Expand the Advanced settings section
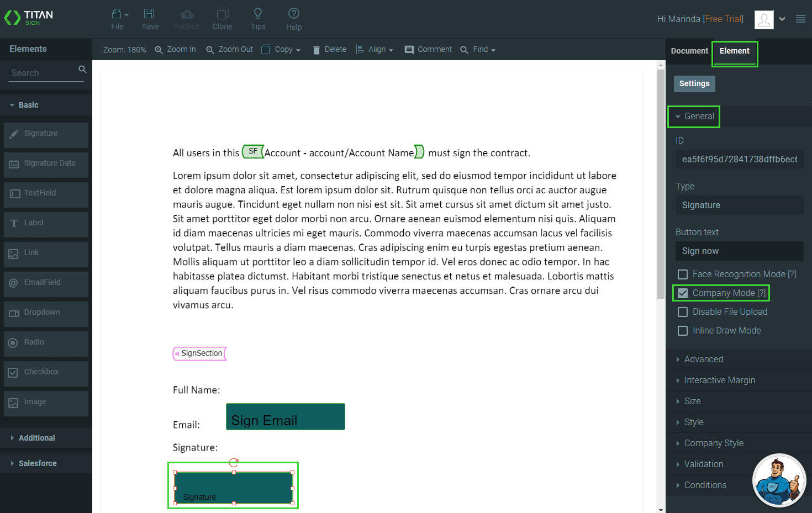 click(703, 359)
